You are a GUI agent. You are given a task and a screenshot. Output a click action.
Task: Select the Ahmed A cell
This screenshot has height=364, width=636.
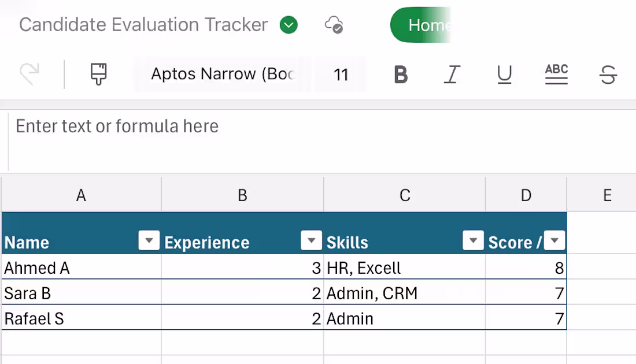point(81,268)
